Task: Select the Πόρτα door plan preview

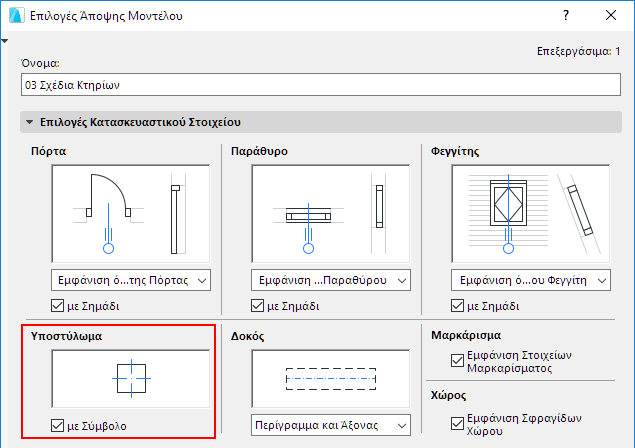Action: (x=130, y=212)
